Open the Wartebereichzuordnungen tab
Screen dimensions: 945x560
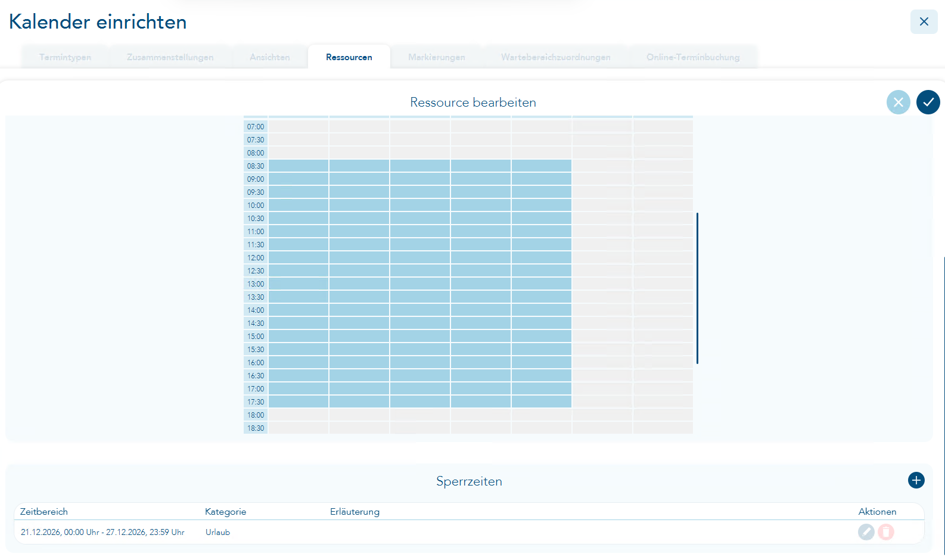(x=555, y=57)
